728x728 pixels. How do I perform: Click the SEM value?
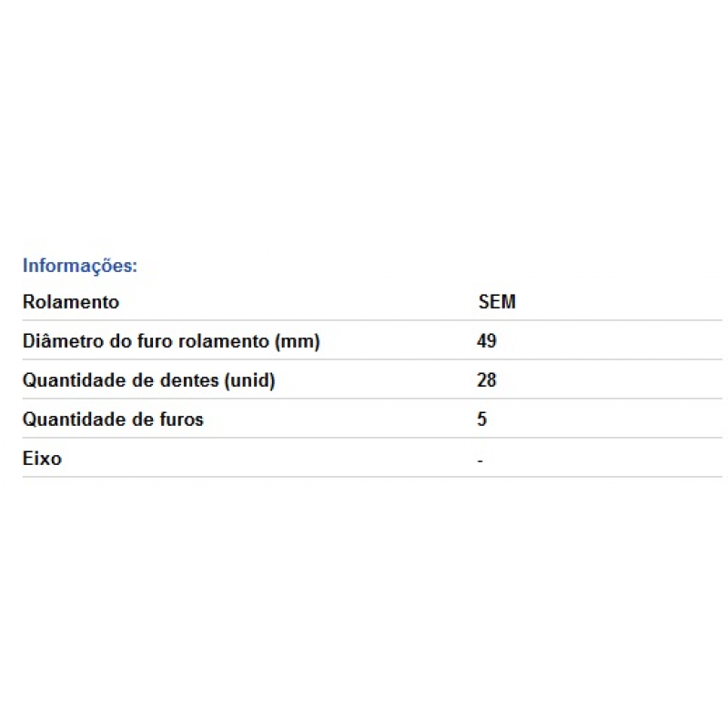[497, 302]
